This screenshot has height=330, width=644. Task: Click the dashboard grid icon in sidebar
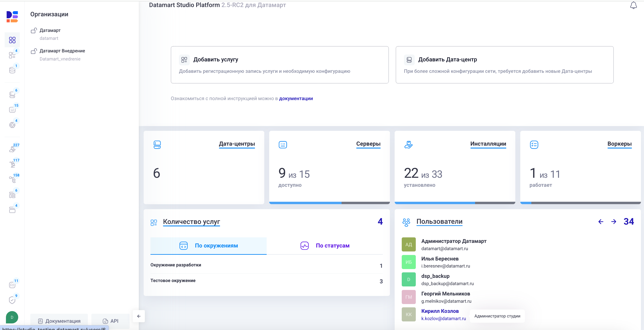point(12,40)
